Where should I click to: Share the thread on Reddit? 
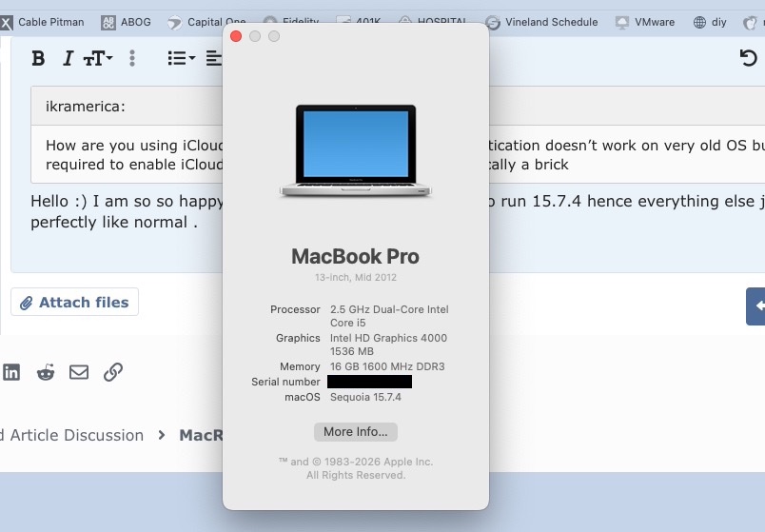[46, 372]
